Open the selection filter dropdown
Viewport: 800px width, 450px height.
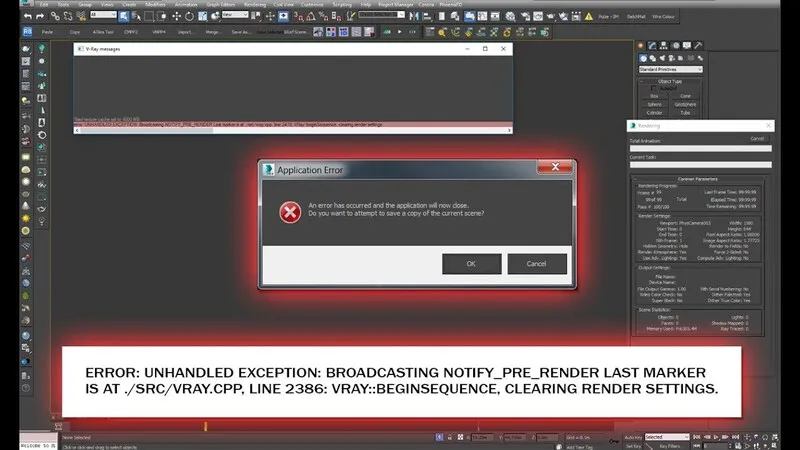(x=103, y=15)
